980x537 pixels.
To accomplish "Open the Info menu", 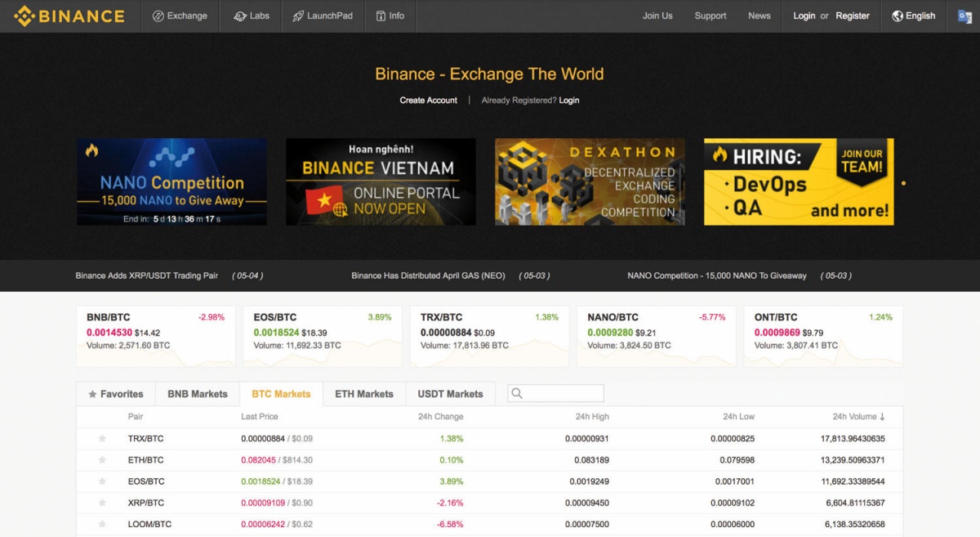I will click(390, 16).
